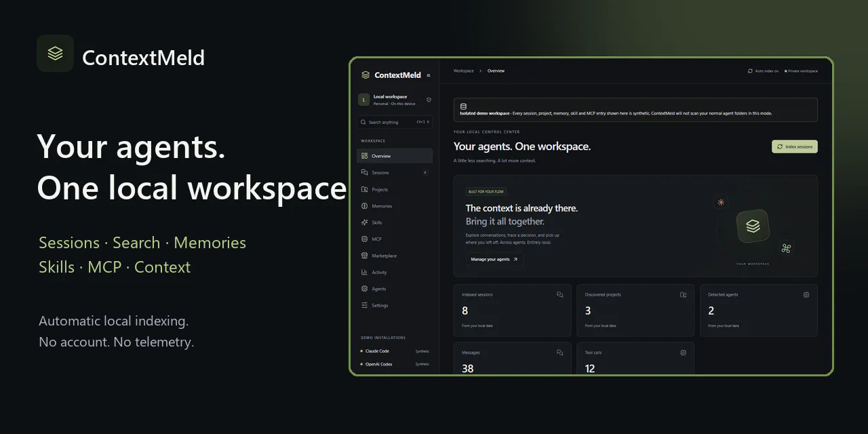Click the 'Your agents. One workspace.' heading in app
Screen dimensions: 868x434
(522, 146)
